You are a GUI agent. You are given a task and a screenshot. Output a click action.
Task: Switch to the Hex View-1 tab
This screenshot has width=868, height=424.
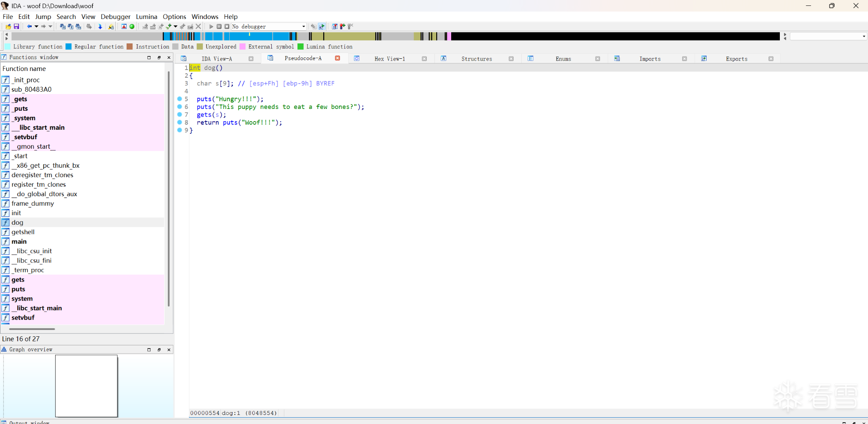tap(390, 59)
